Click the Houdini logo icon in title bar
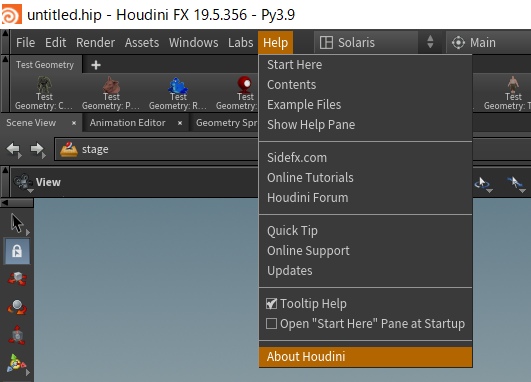Viewport: 531px width, 382px height. (12, 14)
